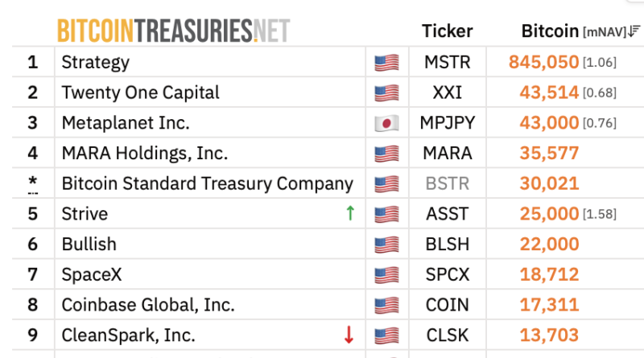The image size is (644, 358).
Task: Open the Strategy company link
Action: 95,63
